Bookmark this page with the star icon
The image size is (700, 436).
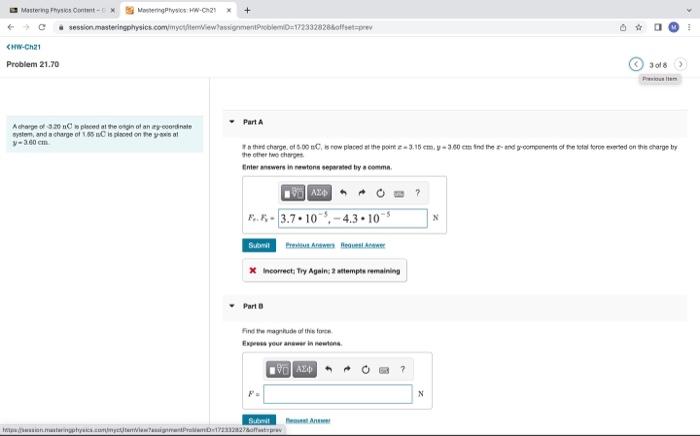click(639, 27)
